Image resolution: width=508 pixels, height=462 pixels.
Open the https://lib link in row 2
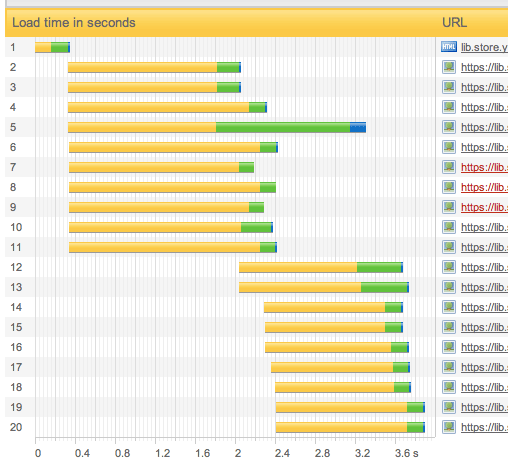[x=484, y=67]
